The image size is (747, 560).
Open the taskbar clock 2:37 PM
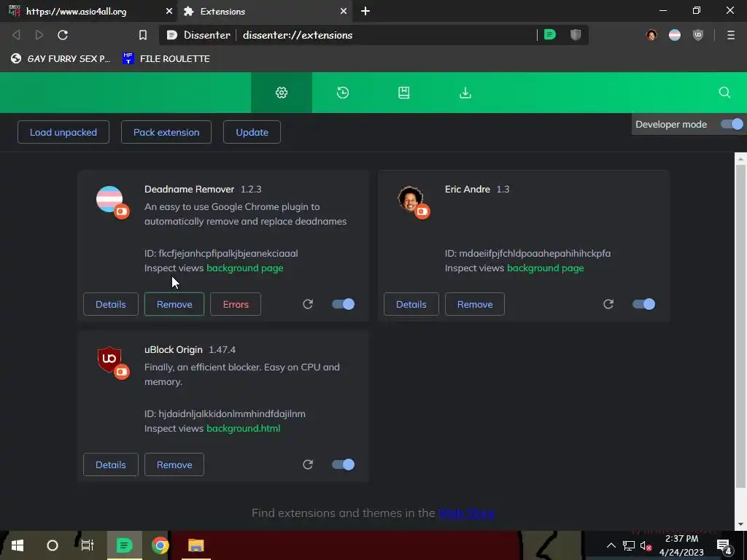click(x=682, y=545)
